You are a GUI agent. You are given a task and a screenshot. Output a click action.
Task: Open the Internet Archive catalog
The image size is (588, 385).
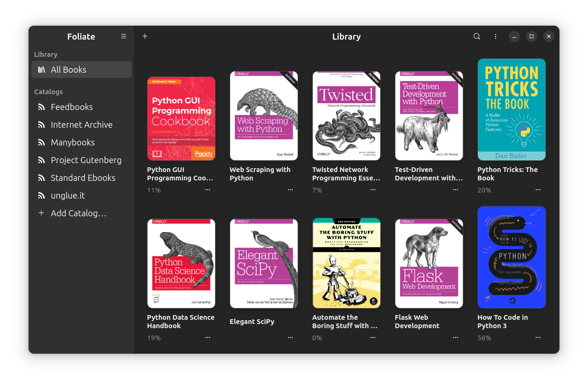(81, 124)
